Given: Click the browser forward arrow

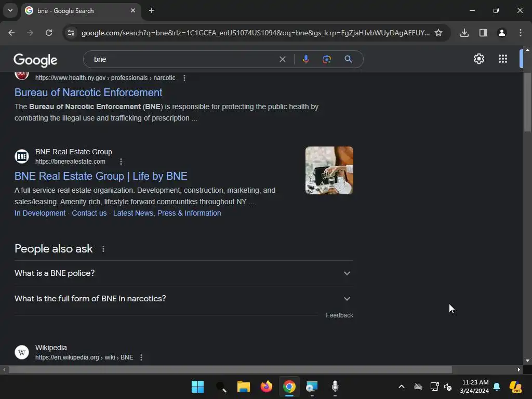Looking at the screenshot, I should point(30,33).
